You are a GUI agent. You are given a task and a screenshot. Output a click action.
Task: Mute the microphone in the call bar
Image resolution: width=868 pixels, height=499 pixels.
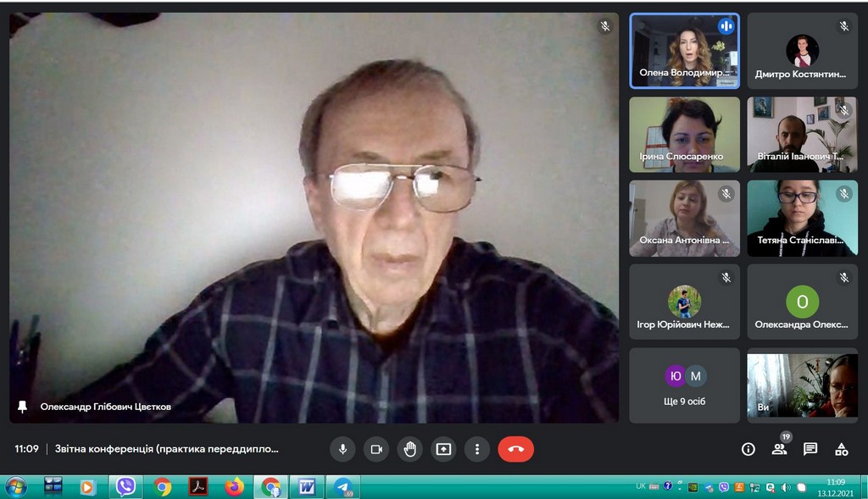click(342, 449)
